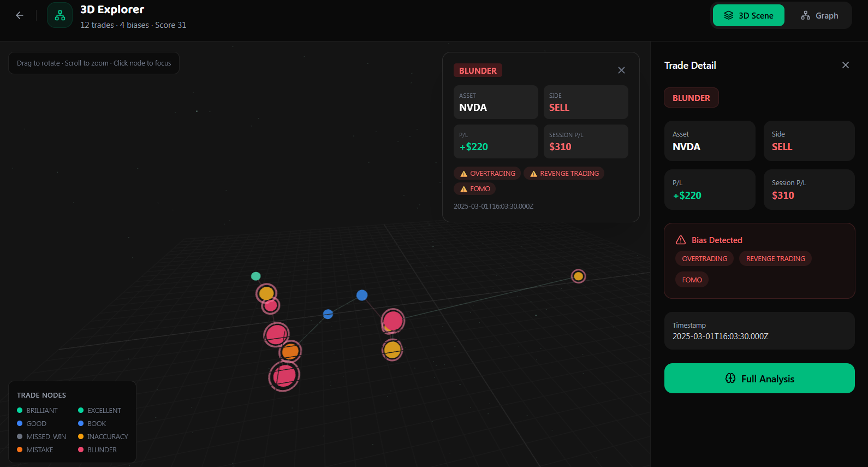The height and width of the screenshot is (467, 868).
Task: Click the OVERTRADING warning chip in popup
Action: click(x=487, y=173)
